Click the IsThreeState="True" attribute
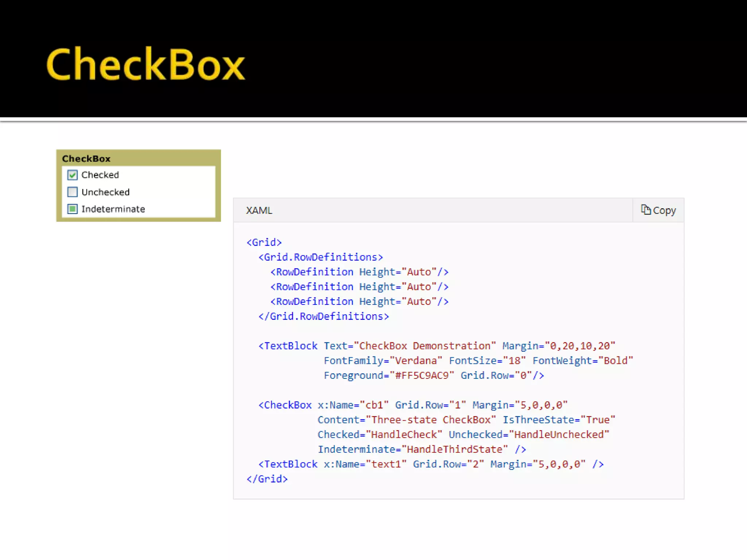 click(559, 420)
